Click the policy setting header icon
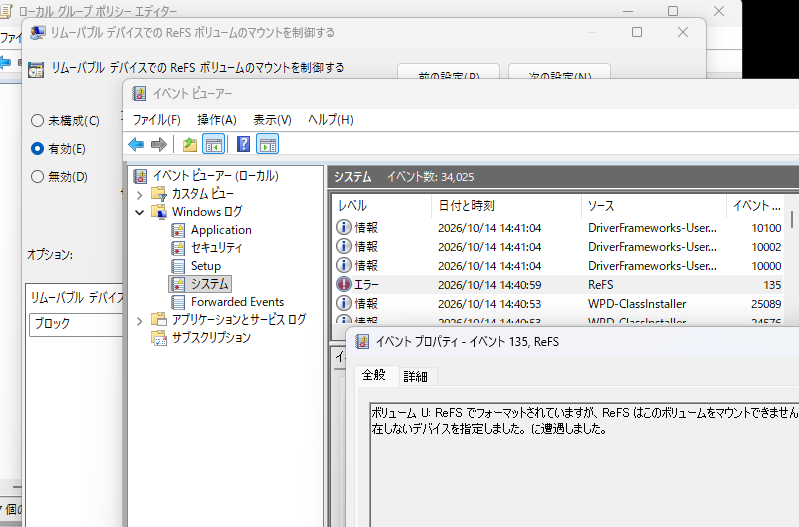Viewport: 799px width, 527px height. [36, 69]
